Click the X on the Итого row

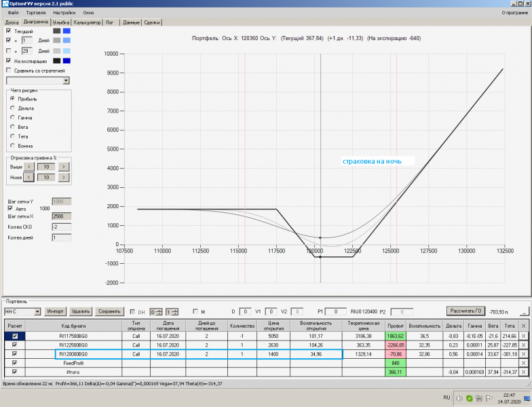tap(523, 372)
